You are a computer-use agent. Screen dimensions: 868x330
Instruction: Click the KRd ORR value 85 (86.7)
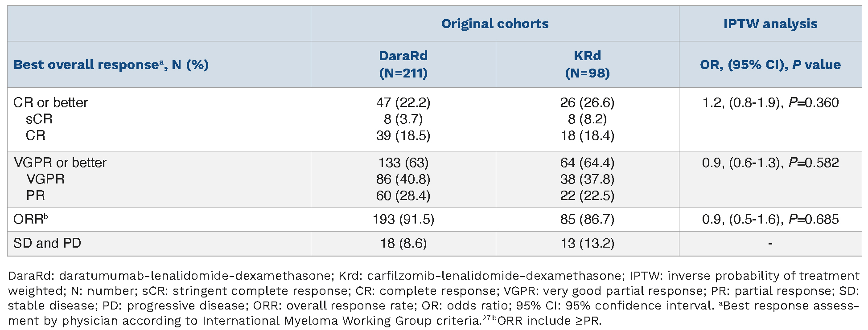click(587, 219)
